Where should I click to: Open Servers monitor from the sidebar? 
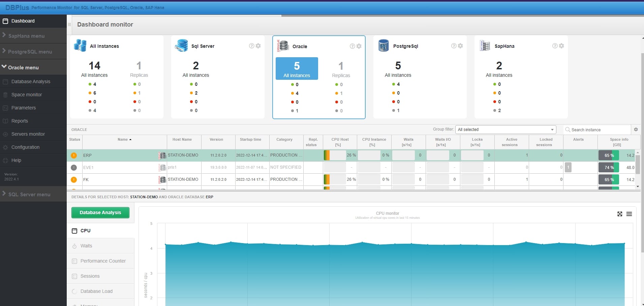pyautogui.click(x=28, y=134)
